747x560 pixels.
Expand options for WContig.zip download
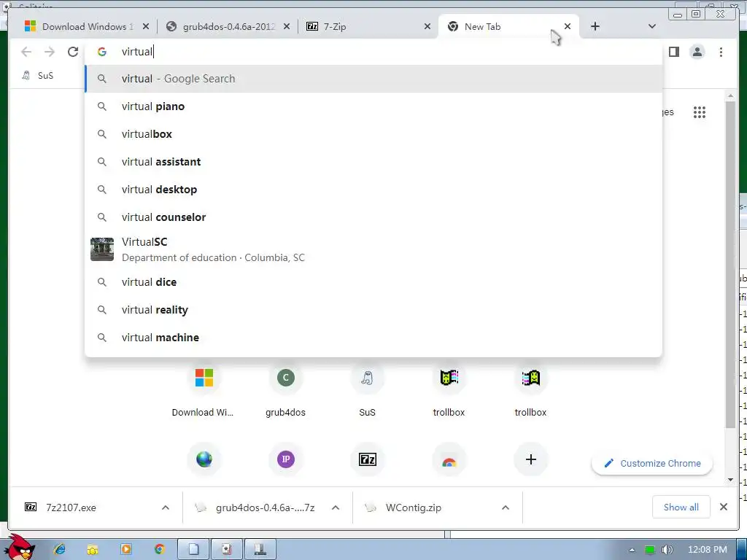506,507
